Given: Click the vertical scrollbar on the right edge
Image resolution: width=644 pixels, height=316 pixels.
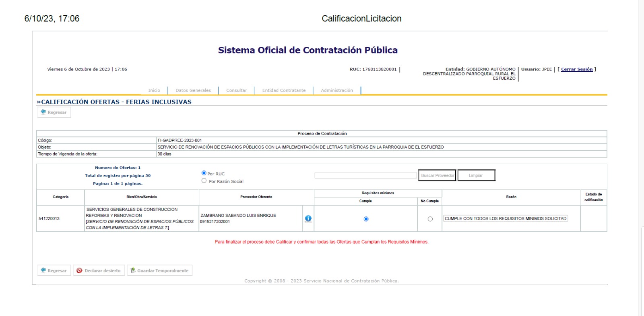Looking at the screenshot, I should point(641,161).
